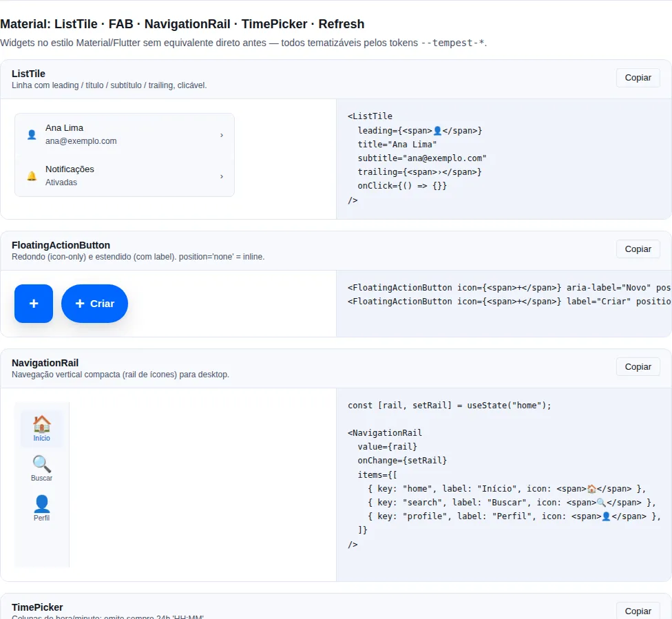Open the Notificações list tile chevron

click(222, 176)
